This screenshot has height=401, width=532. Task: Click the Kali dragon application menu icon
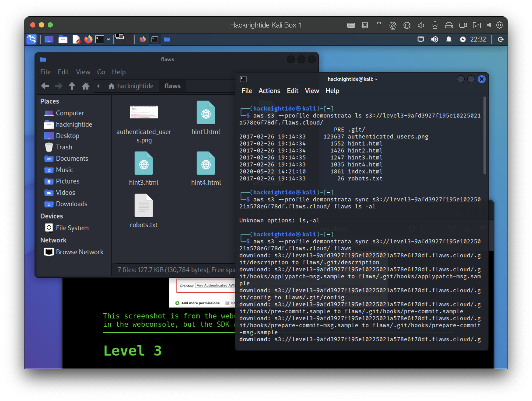(31, 39)
